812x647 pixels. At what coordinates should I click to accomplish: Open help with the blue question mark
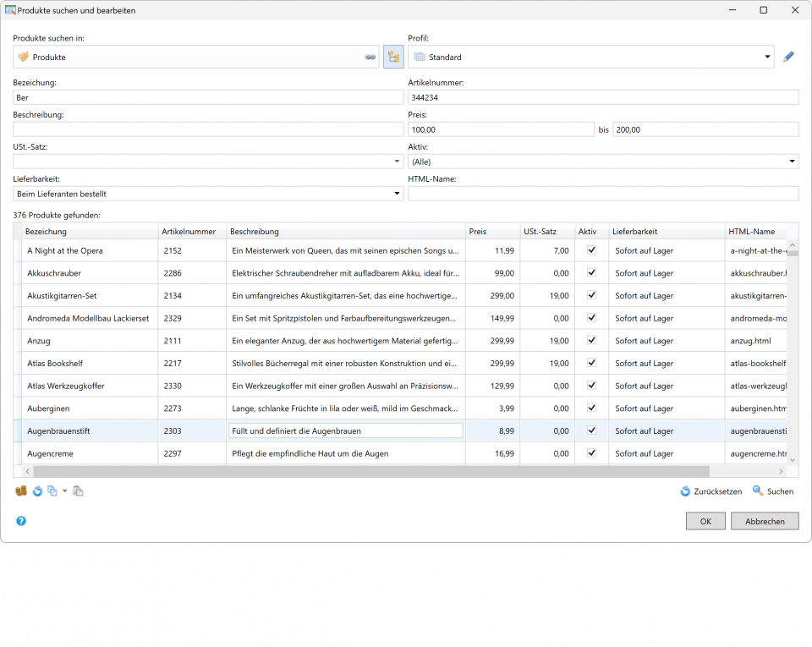click(x=21, y=521)
